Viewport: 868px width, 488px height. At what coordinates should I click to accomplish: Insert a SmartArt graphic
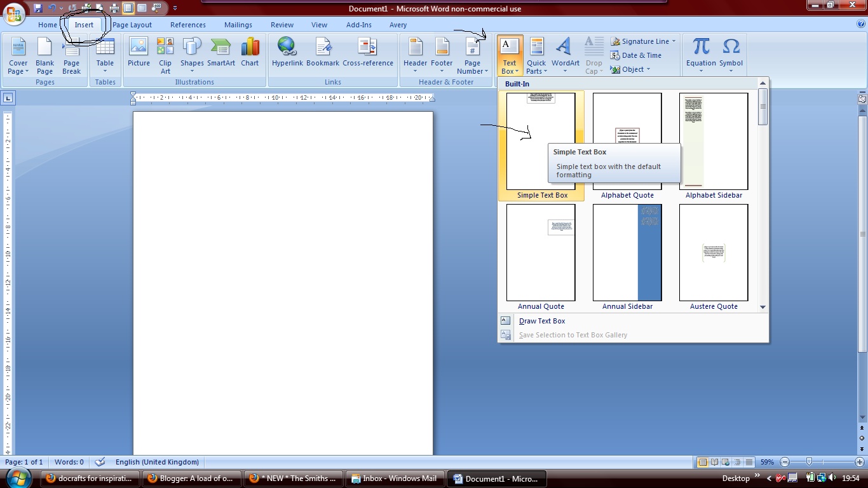(221, 52)
